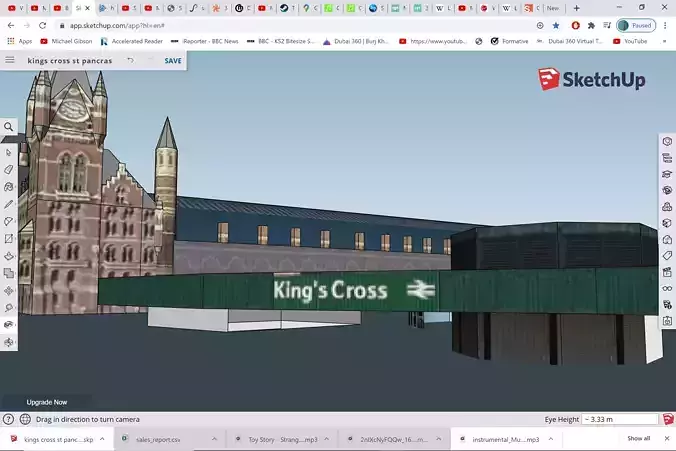Image resolution: width=676 pixels, height=451 pixels.
Task: Choose the Paint bucket tool
Action: coord(9,187)
